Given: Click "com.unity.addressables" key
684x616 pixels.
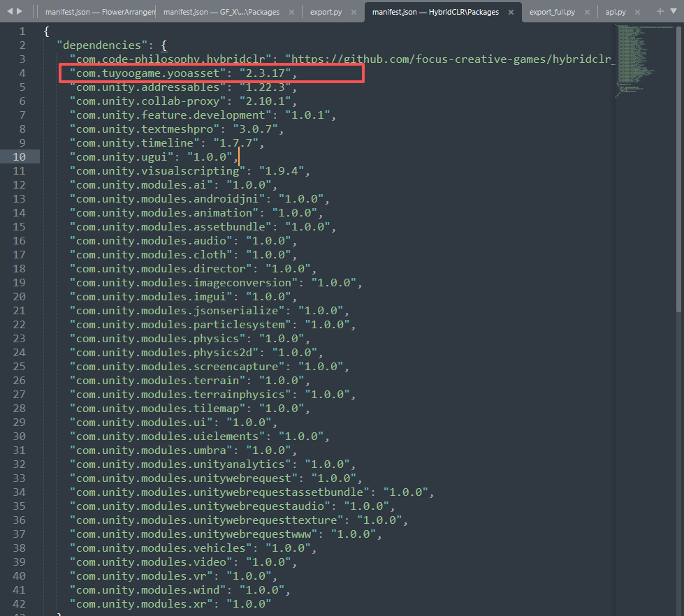Looking at the screenshot, I should click(x=148, y=87).
